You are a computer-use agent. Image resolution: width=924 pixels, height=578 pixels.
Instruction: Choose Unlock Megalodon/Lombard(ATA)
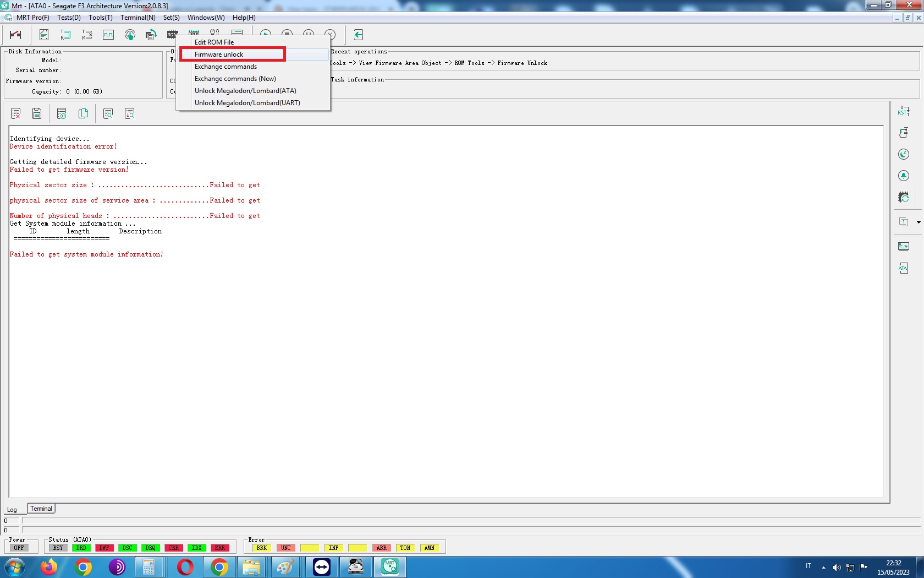tap(254, 91)
